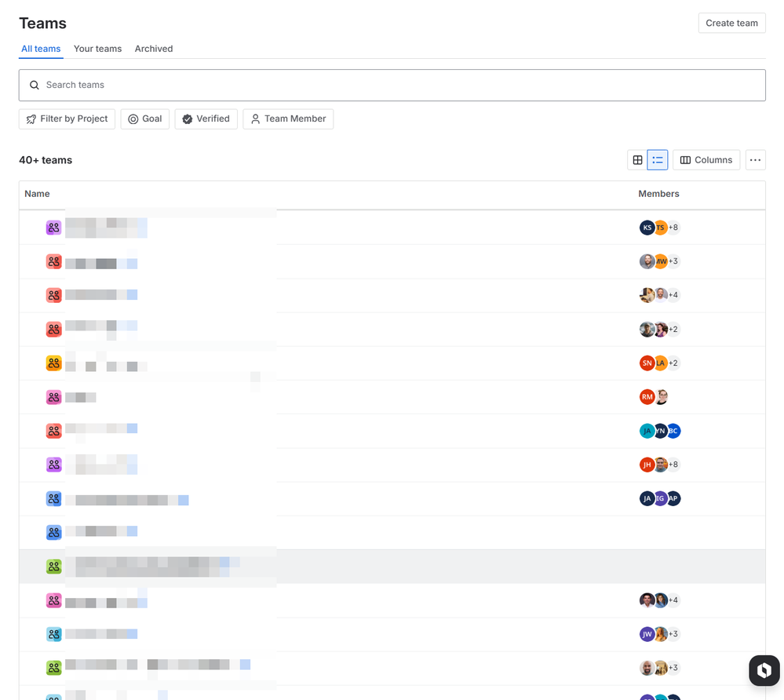Image resolution: width=784 pixels, height=700 pixels.
Task: Click the light blue team icon in JW row
Action: click(54, 634)
